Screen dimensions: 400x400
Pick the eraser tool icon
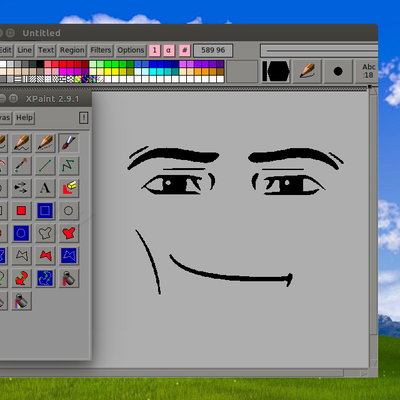pos(69,188)
